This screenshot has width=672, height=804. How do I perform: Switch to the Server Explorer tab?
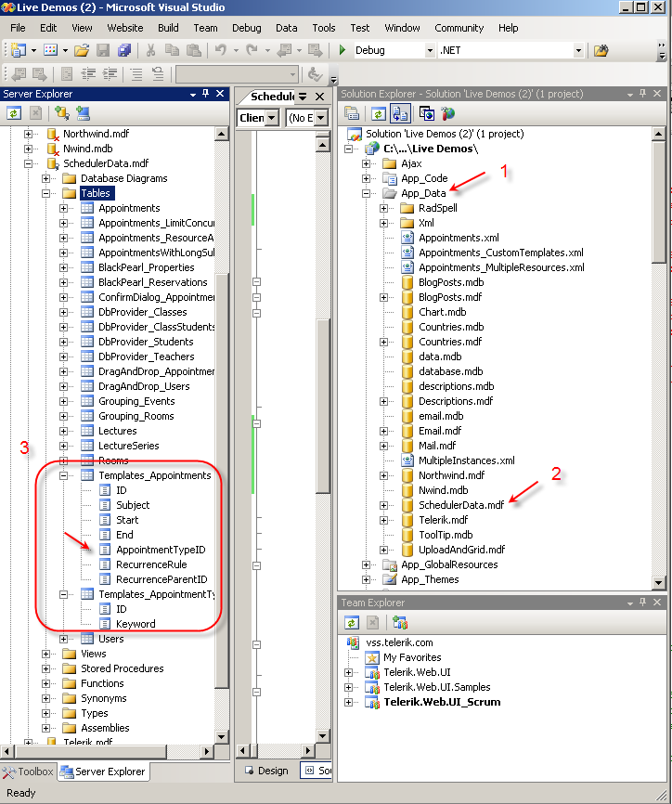point(103,772)
